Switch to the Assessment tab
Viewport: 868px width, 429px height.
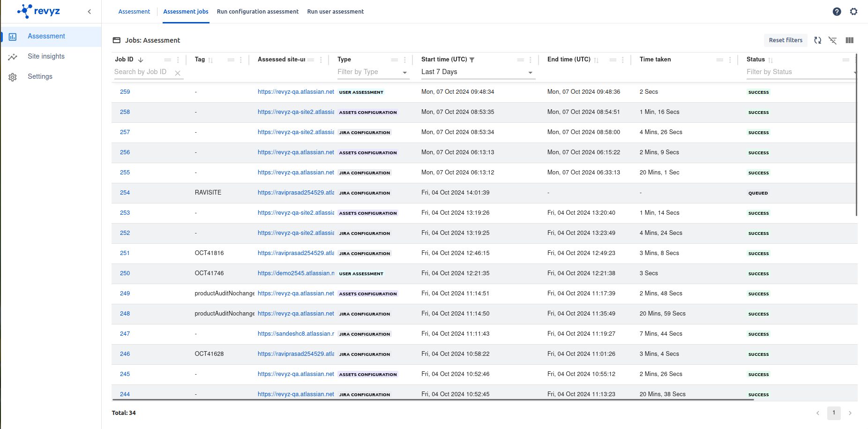(x=134, y=12)
